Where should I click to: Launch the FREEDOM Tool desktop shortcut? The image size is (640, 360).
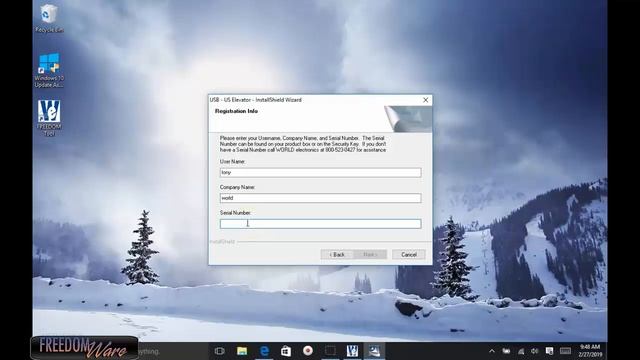49,118
